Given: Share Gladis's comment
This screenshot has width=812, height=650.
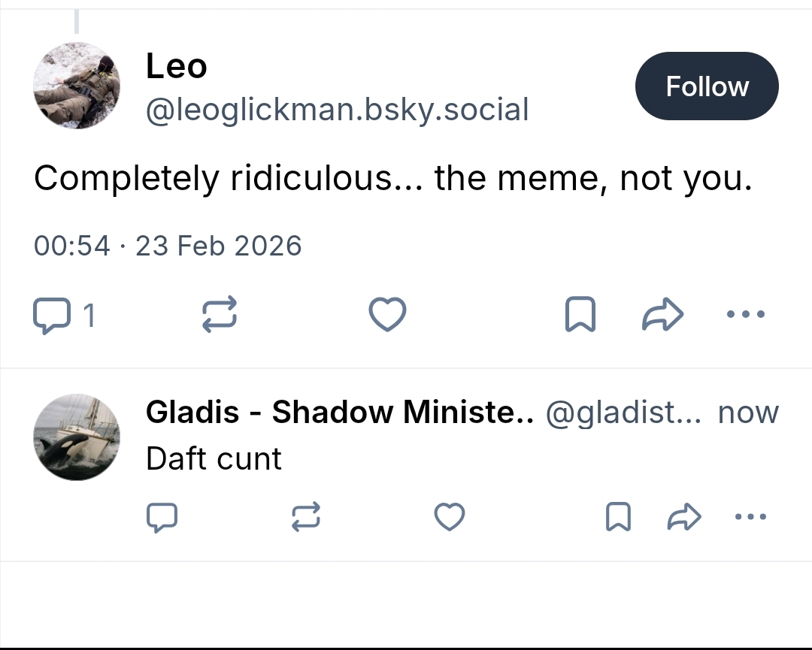Looking at the screenshot, I should click(683, 517).
